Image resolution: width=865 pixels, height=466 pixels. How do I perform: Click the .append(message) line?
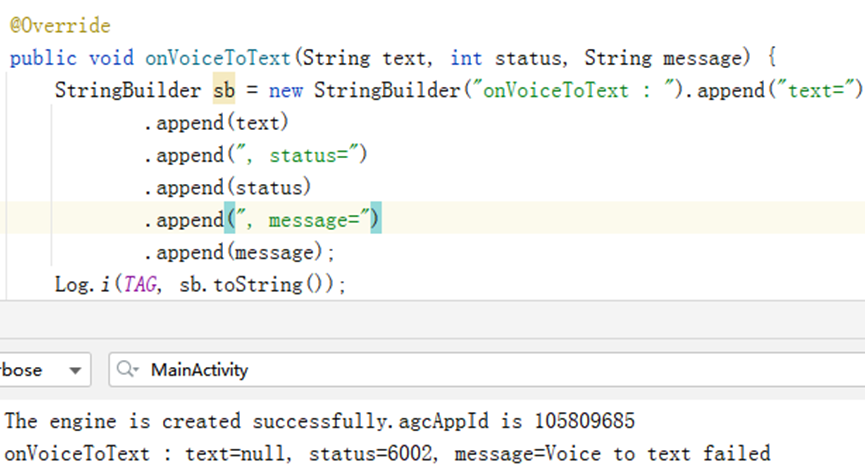point(239,252)
